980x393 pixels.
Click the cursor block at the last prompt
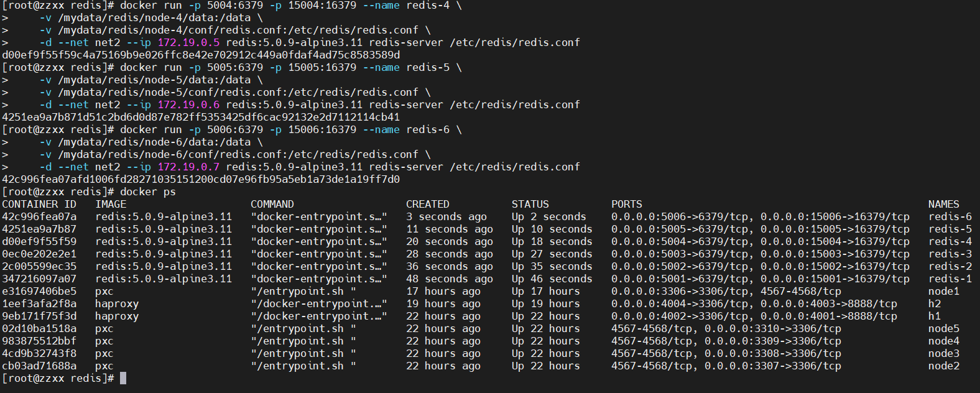(x=123, y=378)
